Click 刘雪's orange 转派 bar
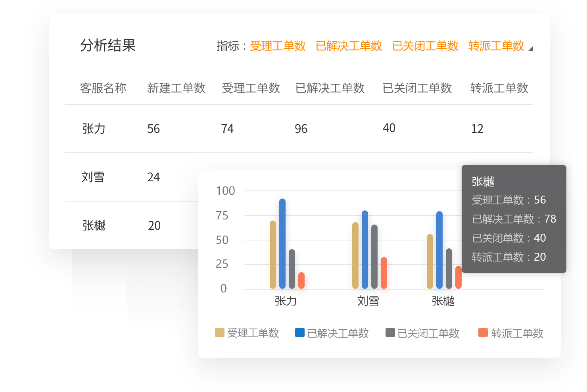The width and height of the screenshot is (587, 392). point(384,273)
